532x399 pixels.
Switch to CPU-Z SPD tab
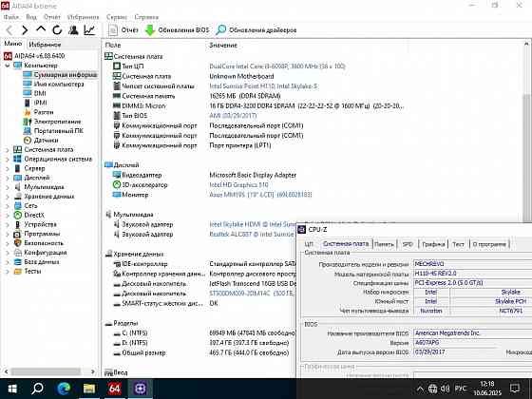(x=408, y=244)
